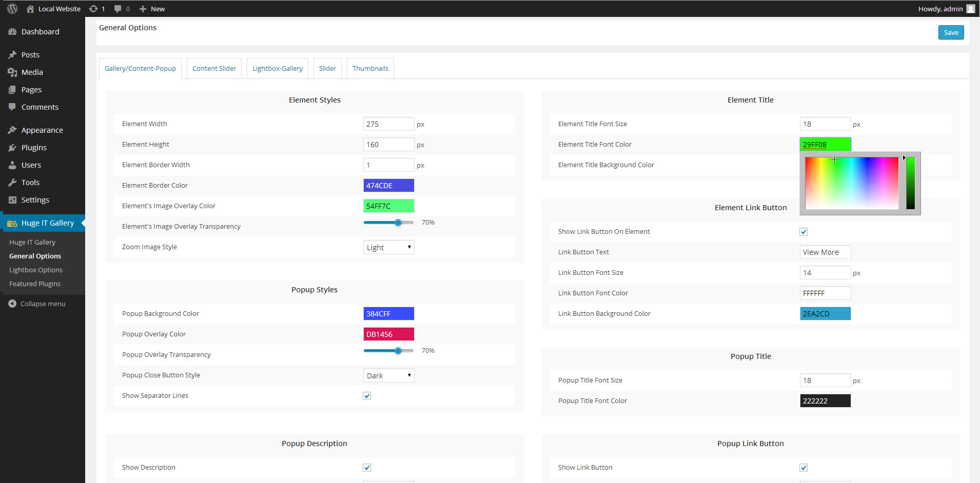Click the color picker gradient area
The height and width of the screenshot is (483, 980).
tap(852, 183)
